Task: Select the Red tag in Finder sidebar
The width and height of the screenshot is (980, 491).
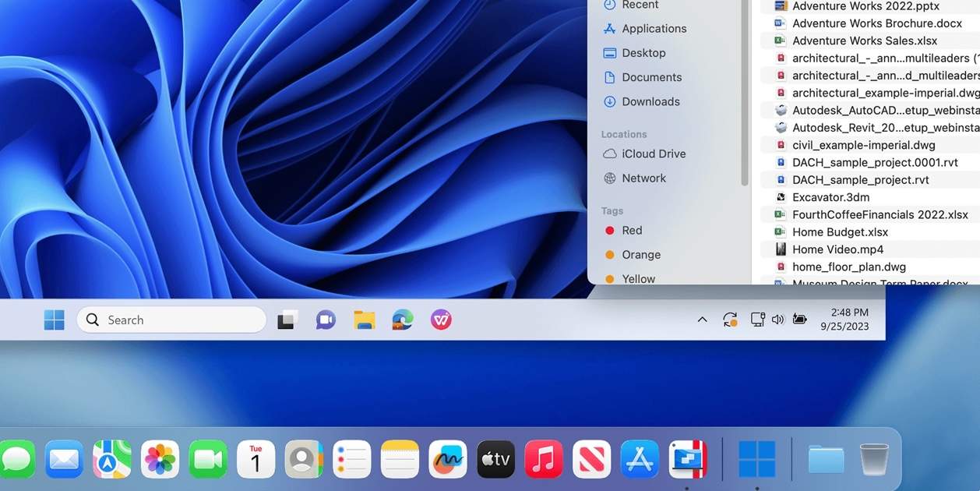Action: click(x=630, y=230)
